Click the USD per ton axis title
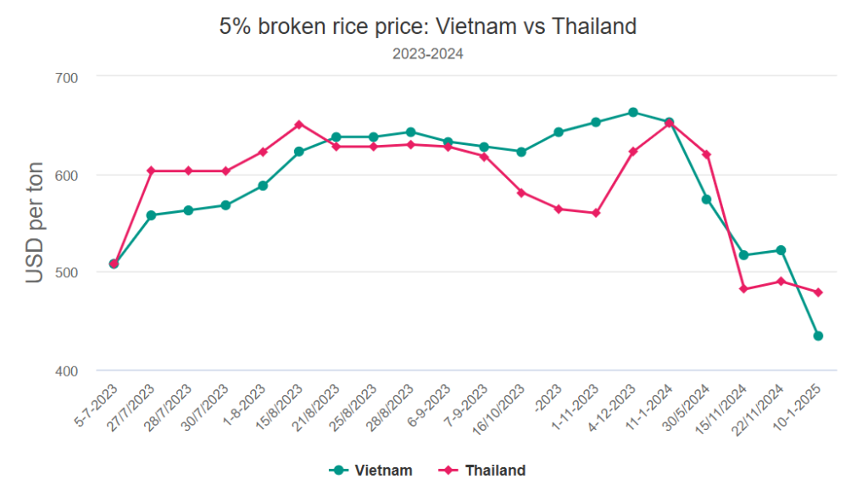 tap(34, 222)
